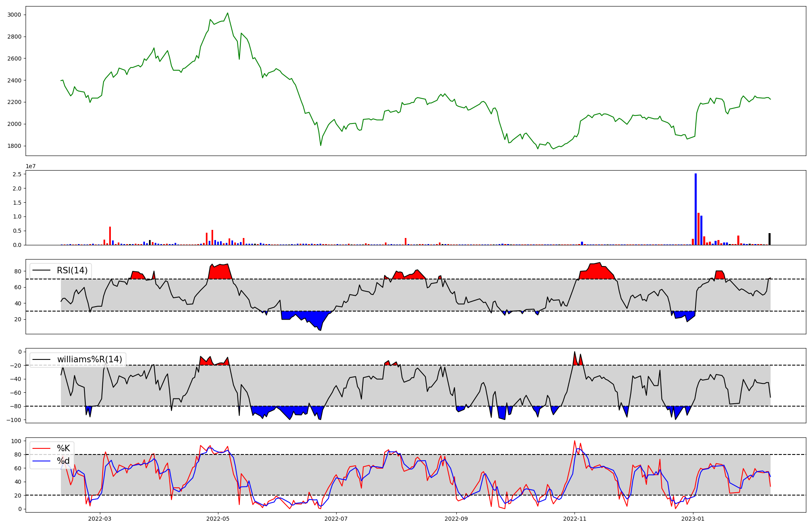Select the tallest blue volume bar
Image resolution: width=812 pixels, height=528 pixels.
695,209
